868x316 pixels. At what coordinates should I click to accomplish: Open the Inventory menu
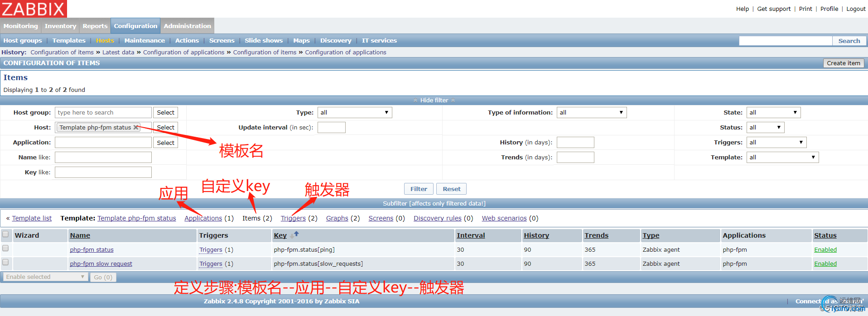point(60,26)
